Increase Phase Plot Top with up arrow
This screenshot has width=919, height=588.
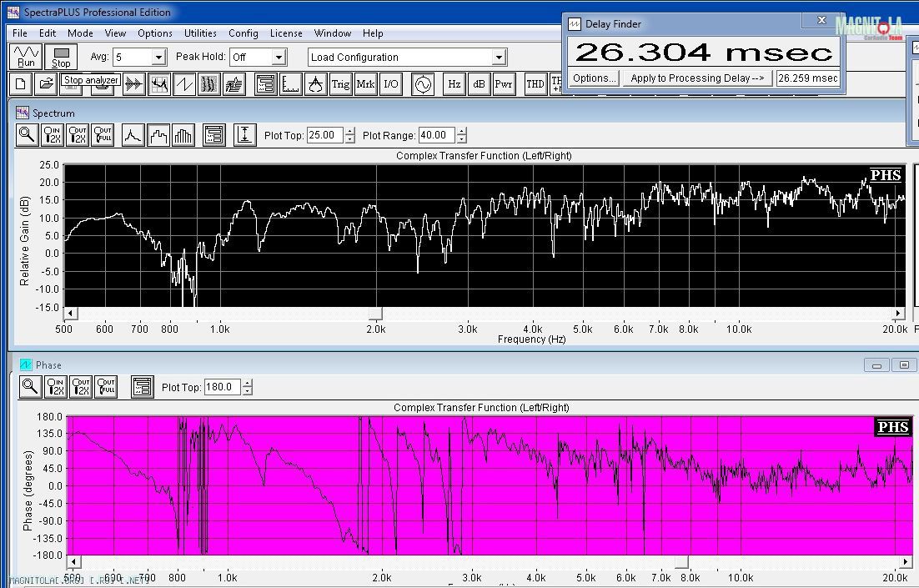pyautogui.click(x=248, y=384)
